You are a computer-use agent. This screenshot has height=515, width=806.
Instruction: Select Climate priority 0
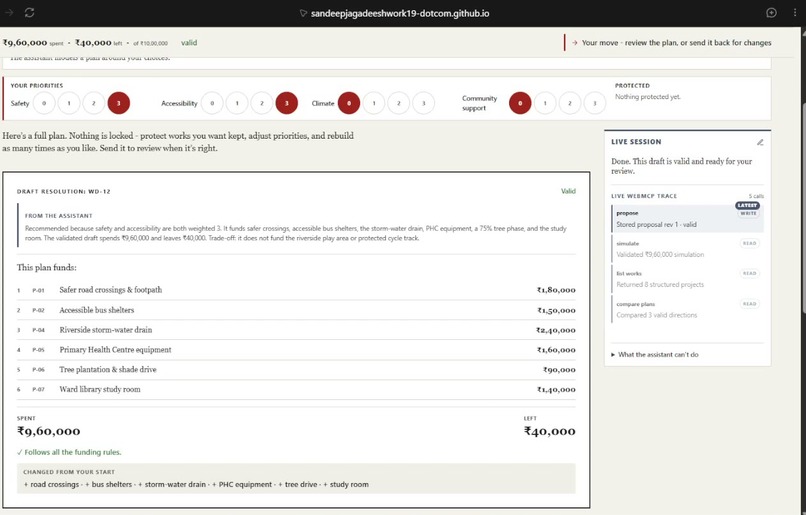click(x=349, y=103)
